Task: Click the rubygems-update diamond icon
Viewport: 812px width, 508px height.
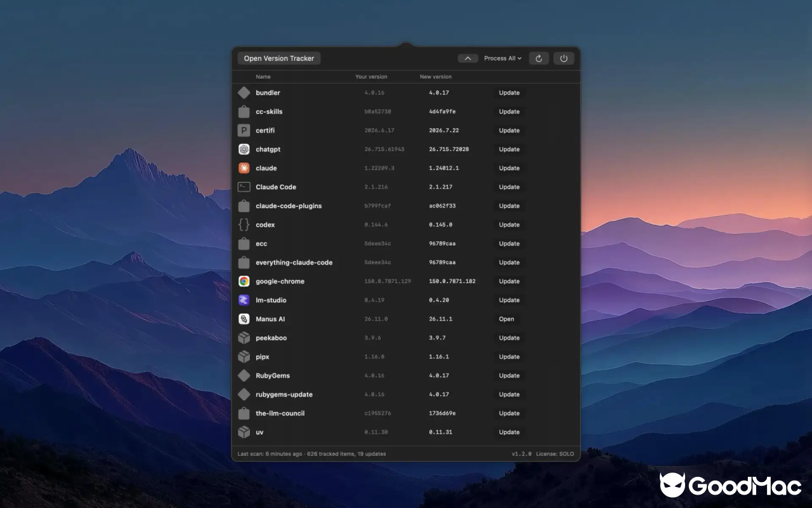Action: tap(244, 394)
